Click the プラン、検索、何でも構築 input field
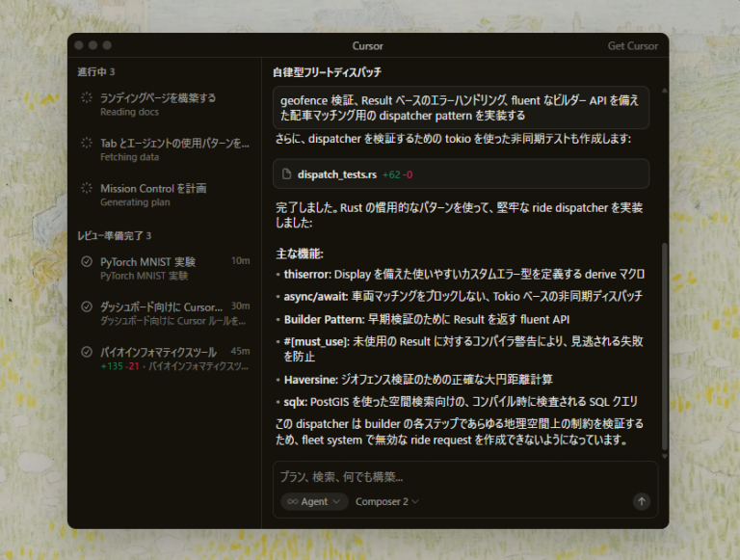740x560 pixels. (464, 477)
